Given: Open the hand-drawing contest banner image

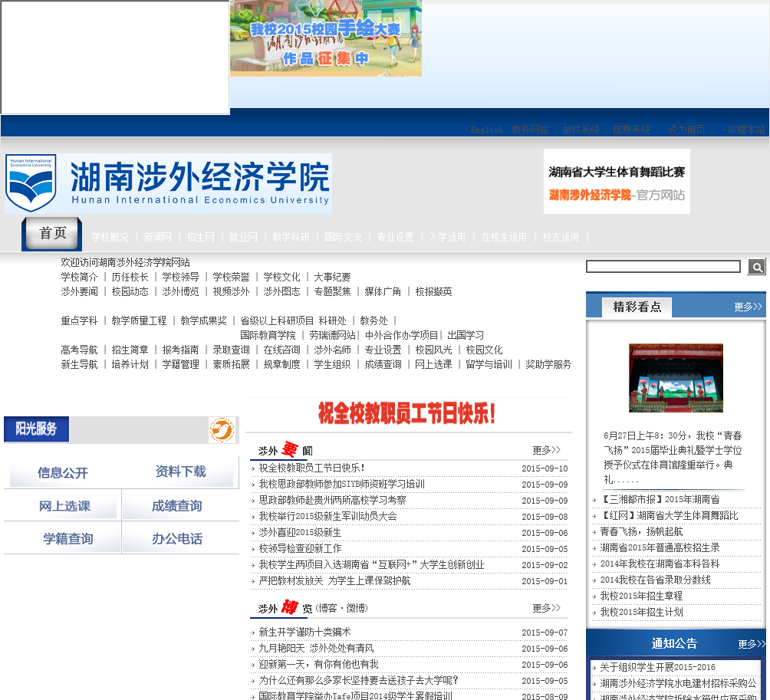Looking at the screenshot, I should pos(326,38).
